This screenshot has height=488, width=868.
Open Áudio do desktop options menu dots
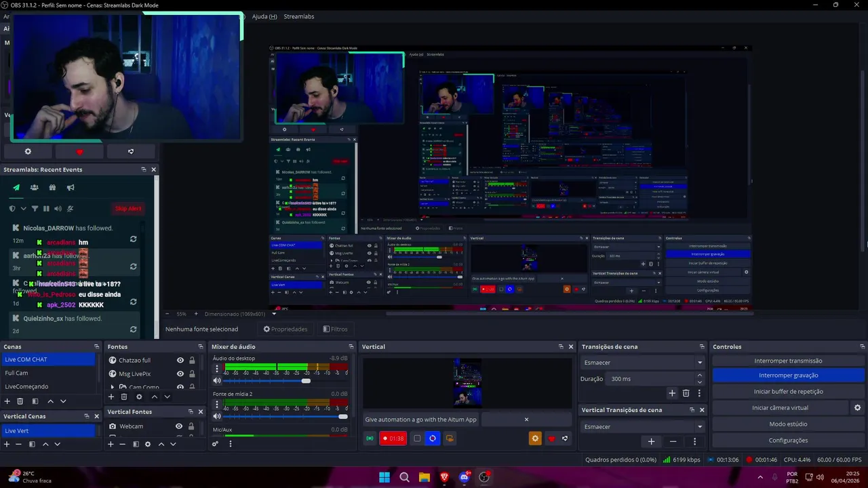217,369
